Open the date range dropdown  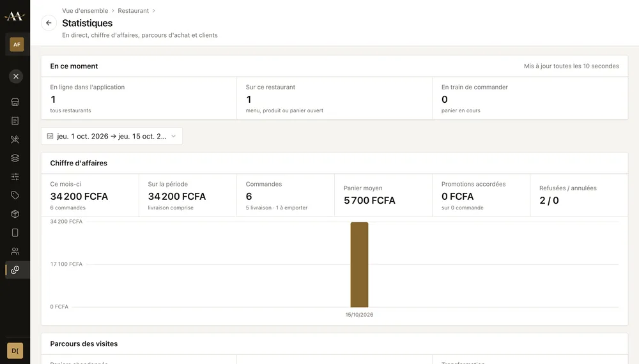tap(112, 136)
